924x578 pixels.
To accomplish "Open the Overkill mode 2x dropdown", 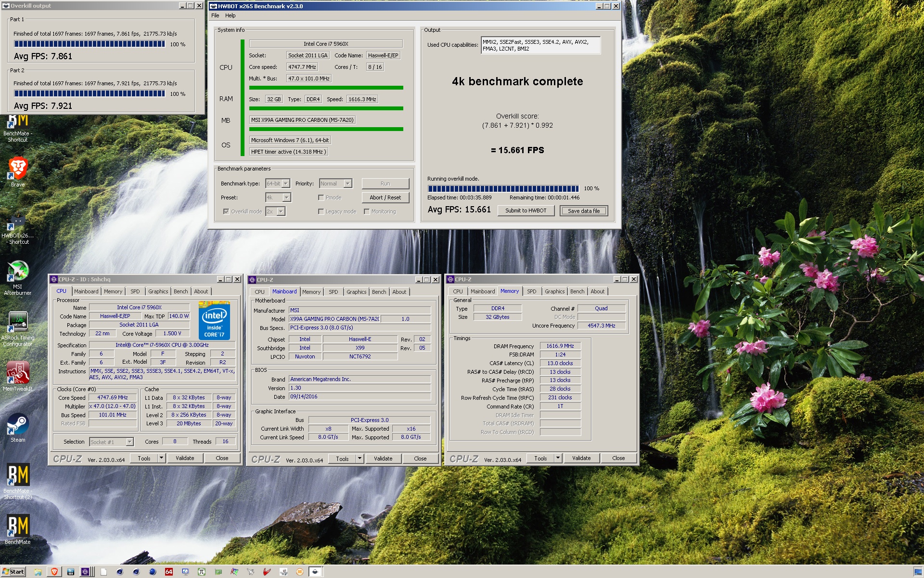I will pos(281,211).
